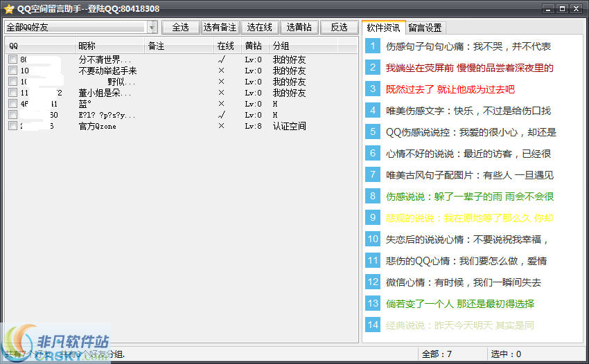
Task: Check the box for friend 董小姐是朵
Action: [x=12, y=92]
